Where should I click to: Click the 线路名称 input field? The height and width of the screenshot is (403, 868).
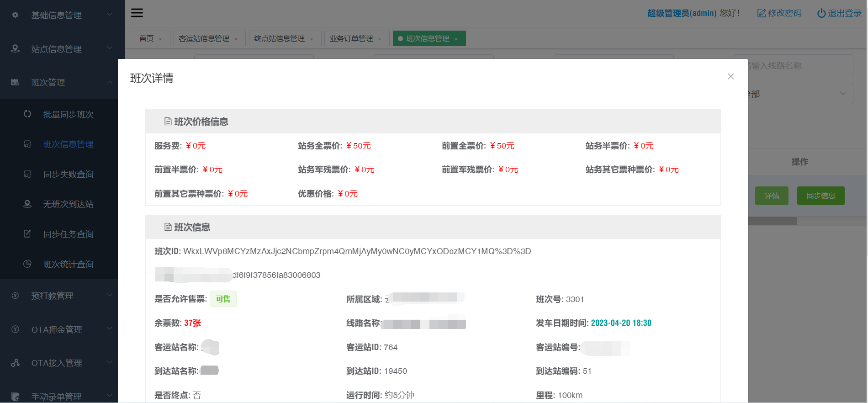coord(800,65)
